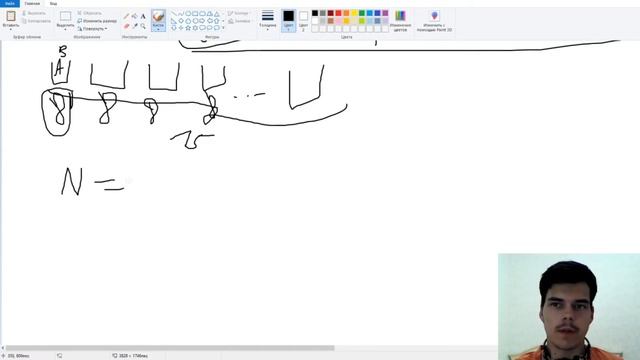Image resolution: width=640 pixels, height=360 pixels.
Task: Click the webcam video overlay
Action: (569, 307)
